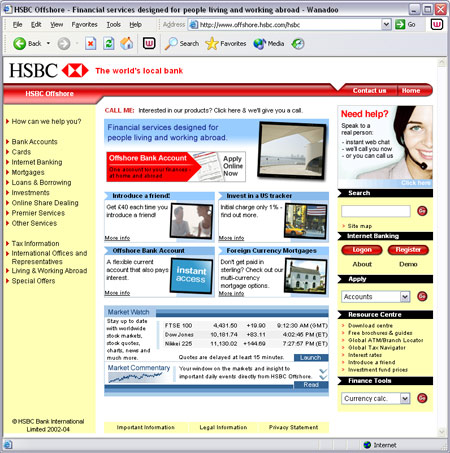Screen dimensions: 450x453
Task: Click the red Logon button
Action: pos(362,250)
